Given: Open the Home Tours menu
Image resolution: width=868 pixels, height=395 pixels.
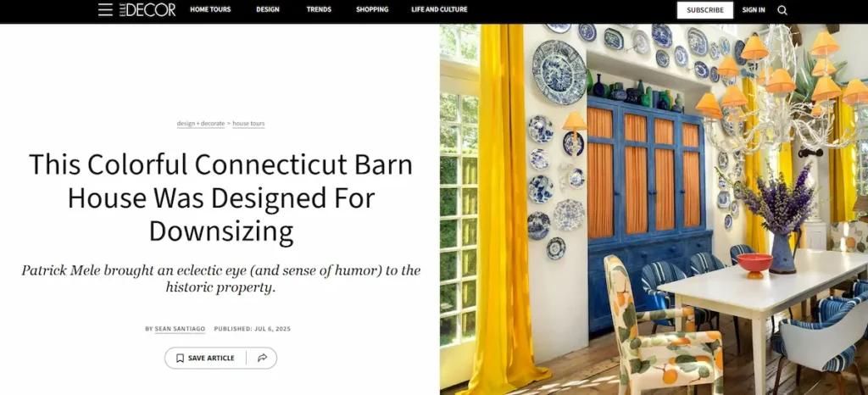Looking at the screenshot, I should coord(210,9).
